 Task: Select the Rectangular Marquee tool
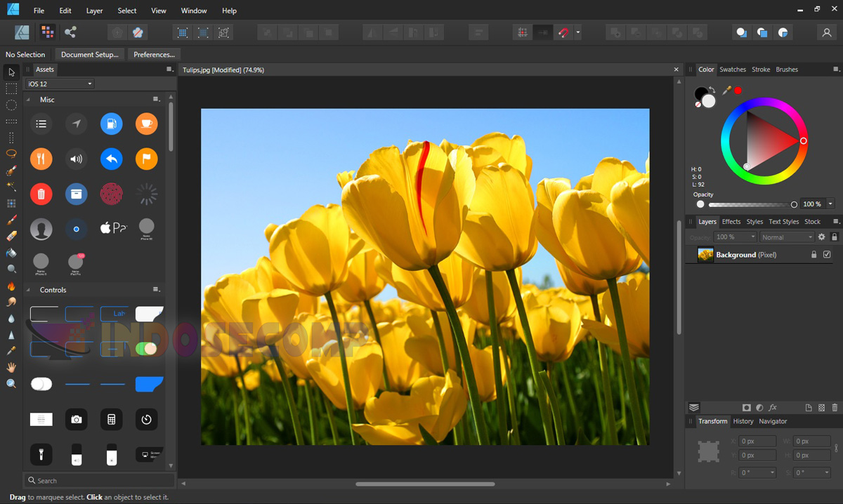(11, 88)
